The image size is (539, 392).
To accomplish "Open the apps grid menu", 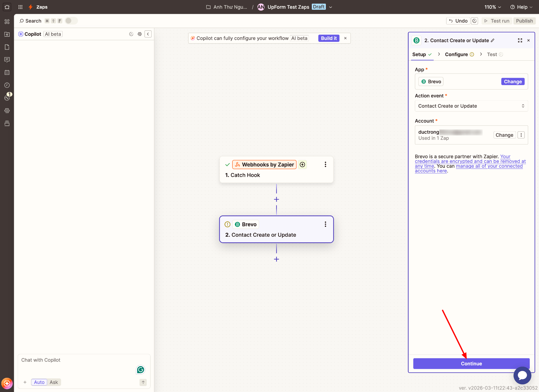I will (x=20, y=7).
